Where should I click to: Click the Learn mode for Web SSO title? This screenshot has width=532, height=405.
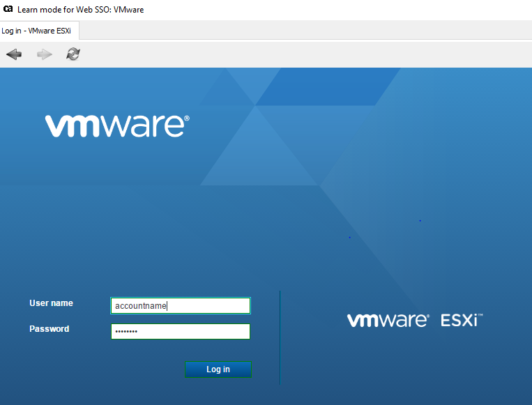coord(81,10)
